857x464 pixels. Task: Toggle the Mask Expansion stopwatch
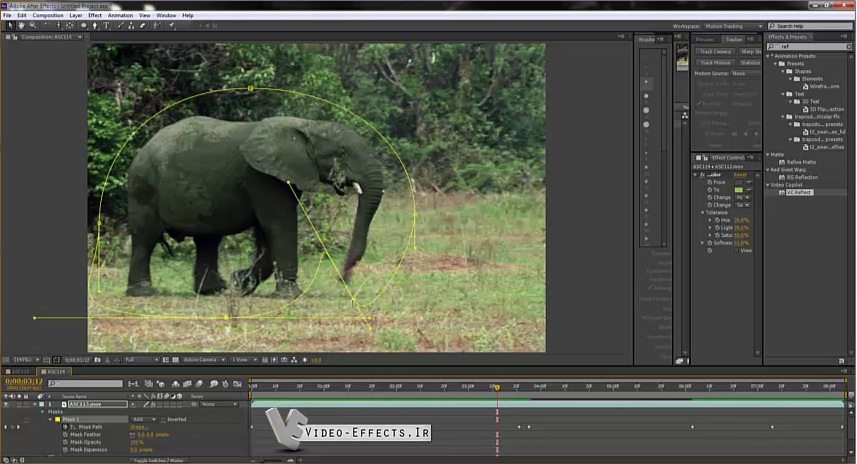pyautogui.click(x=66, y=450)
